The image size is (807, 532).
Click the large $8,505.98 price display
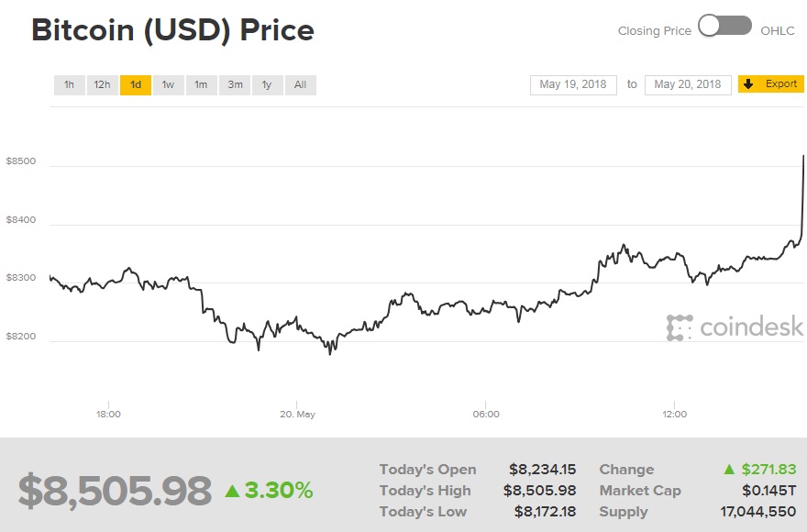112,491
